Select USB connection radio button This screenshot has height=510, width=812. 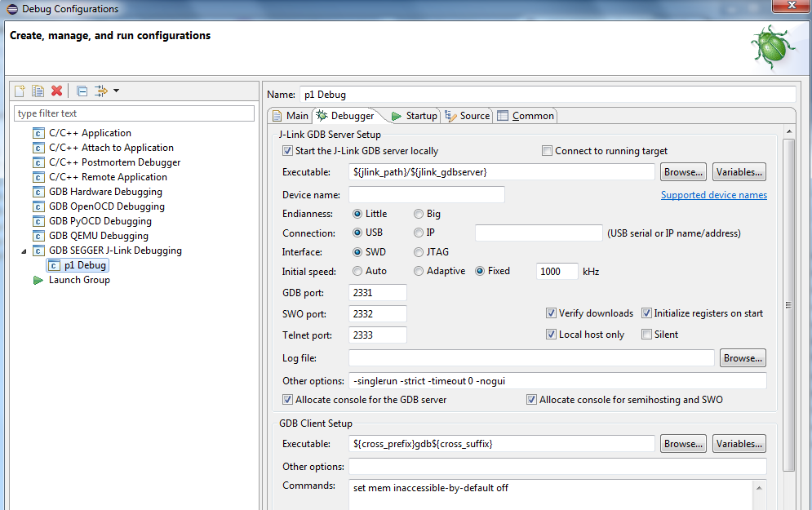point(357,233)
